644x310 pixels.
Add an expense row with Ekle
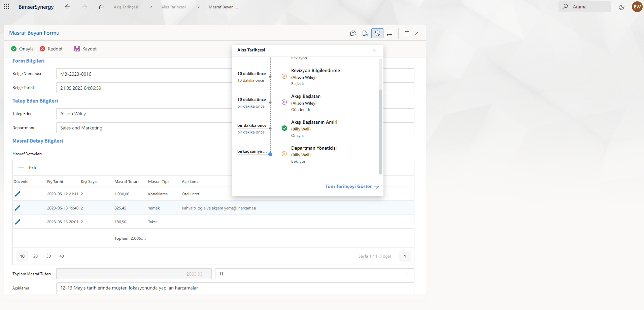tap(28, 167)
